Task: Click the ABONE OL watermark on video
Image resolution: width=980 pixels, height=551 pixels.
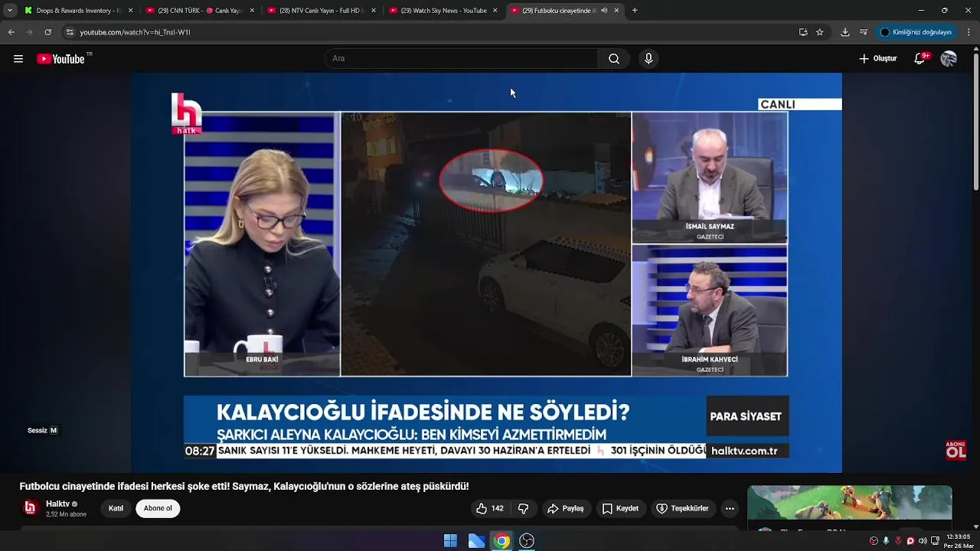Action: [x=955, y=450]
